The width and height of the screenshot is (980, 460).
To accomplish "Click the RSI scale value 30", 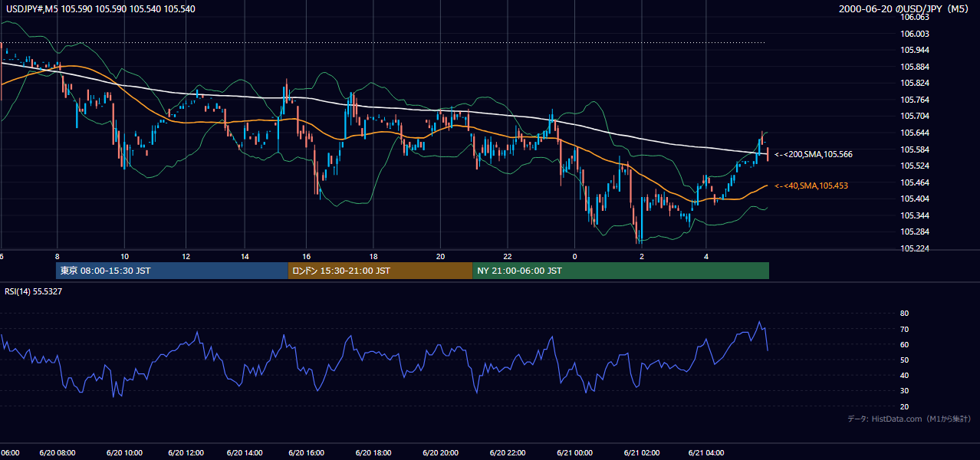I will tap(904, 391).
